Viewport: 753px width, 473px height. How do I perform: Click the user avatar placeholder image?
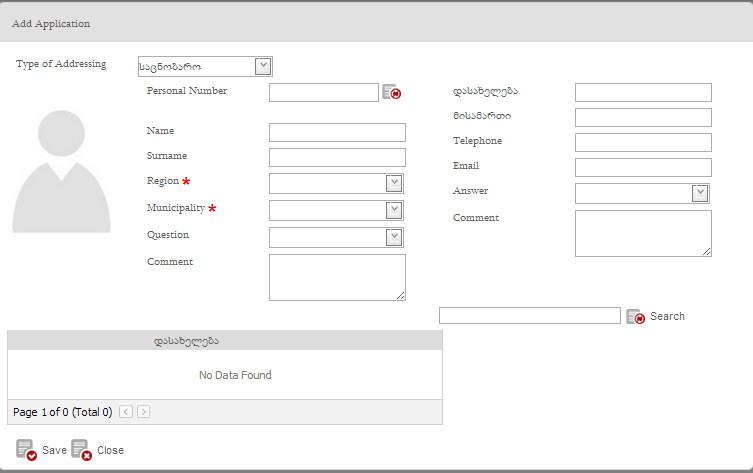click(61, 171)
